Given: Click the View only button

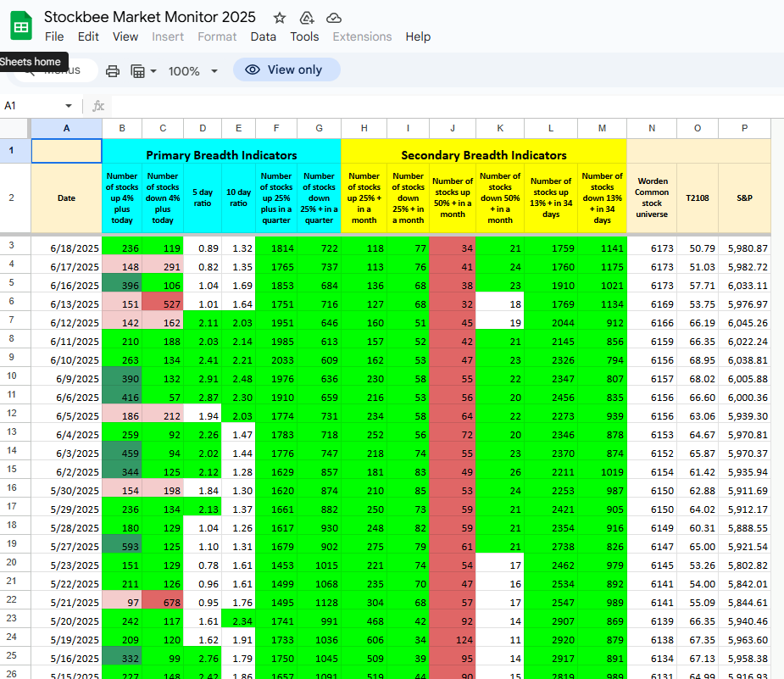Looking at the screenshot, I should click(x=286, y=70).
